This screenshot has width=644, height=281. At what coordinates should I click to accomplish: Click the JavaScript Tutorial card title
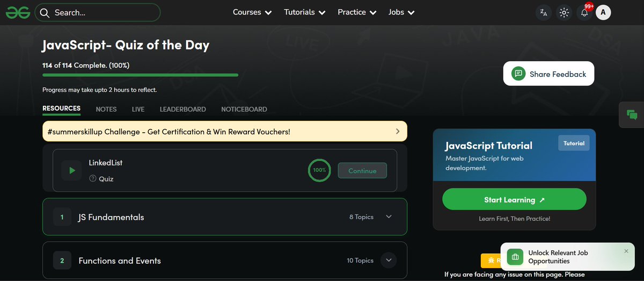(x=488, y=146)
